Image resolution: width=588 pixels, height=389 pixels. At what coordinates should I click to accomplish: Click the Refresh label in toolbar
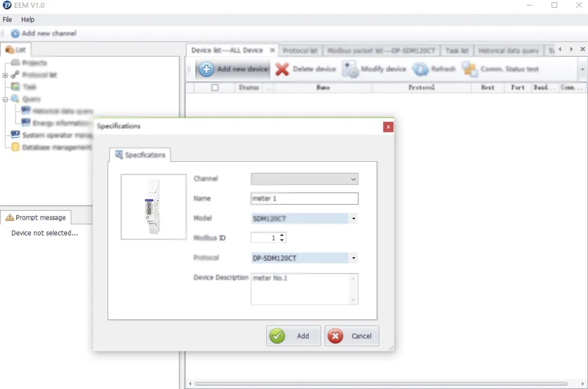[x=443, y=69]
